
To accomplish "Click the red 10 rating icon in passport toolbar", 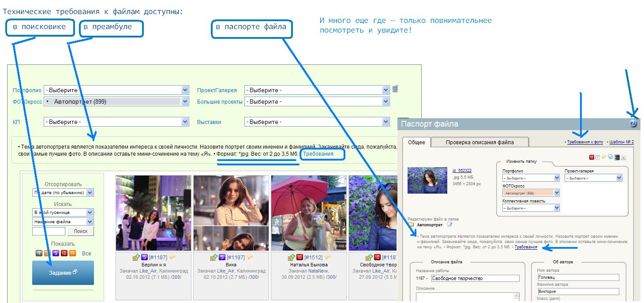I will tap(592, 157).
